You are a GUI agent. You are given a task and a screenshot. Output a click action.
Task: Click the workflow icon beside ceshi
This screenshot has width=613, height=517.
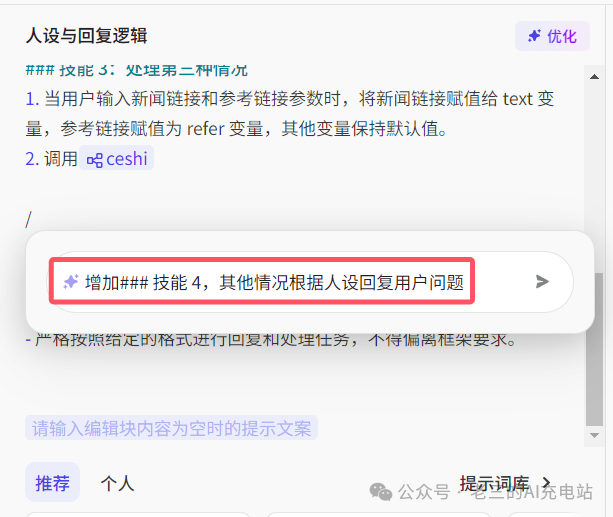click(x=95, y=160)
